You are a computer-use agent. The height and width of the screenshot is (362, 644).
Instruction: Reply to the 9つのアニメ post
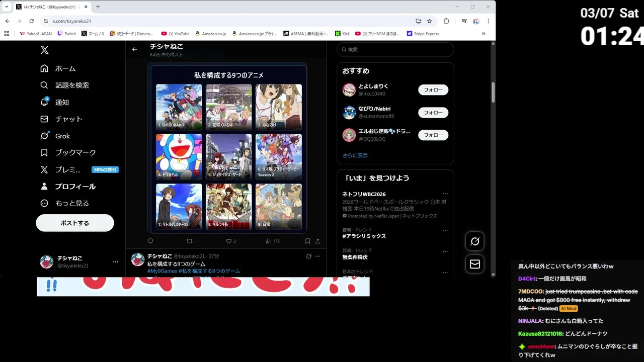150,241
